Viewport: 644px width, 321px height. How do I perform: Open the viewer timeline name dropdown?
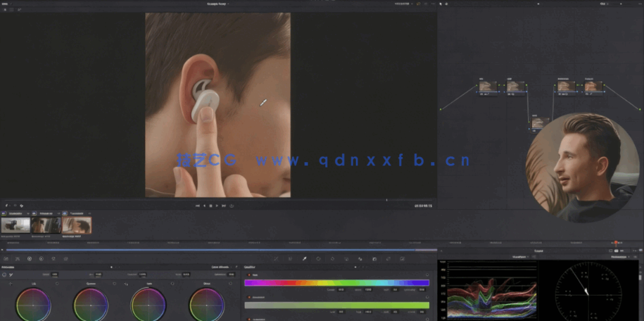coord(217,4)
